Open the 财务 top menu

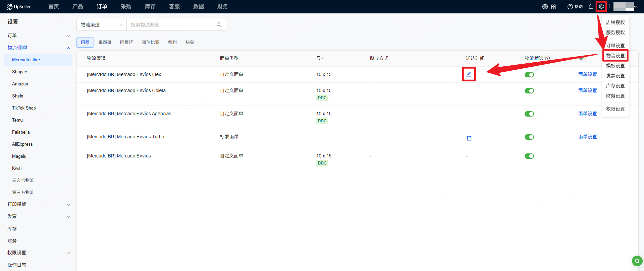[223, 7]
